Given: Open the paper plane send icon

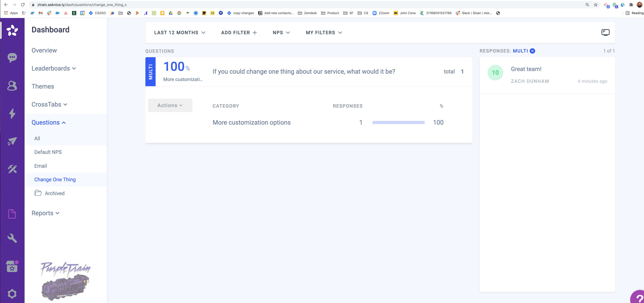Looking at the screenshot, I should 12,141.
